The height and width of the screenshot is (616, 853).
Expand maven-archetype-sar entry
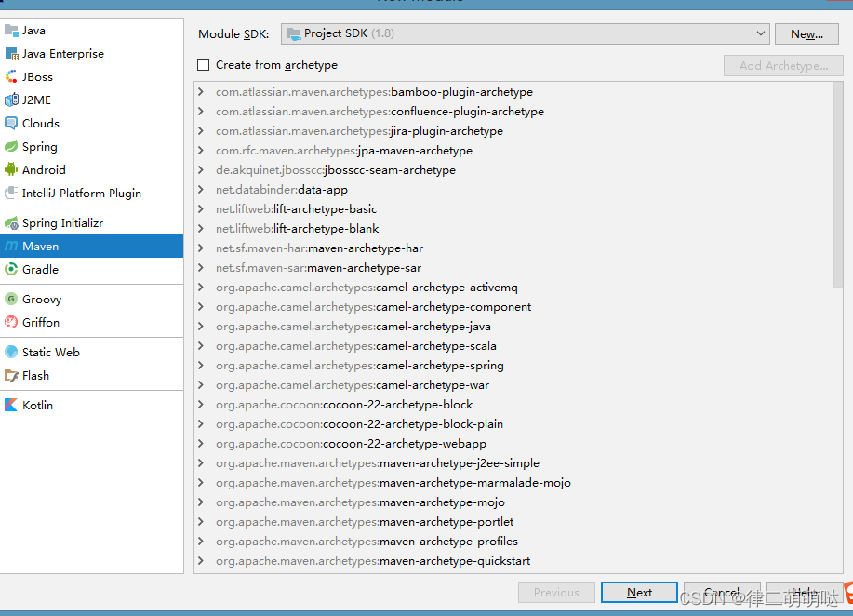coord(201,268)
